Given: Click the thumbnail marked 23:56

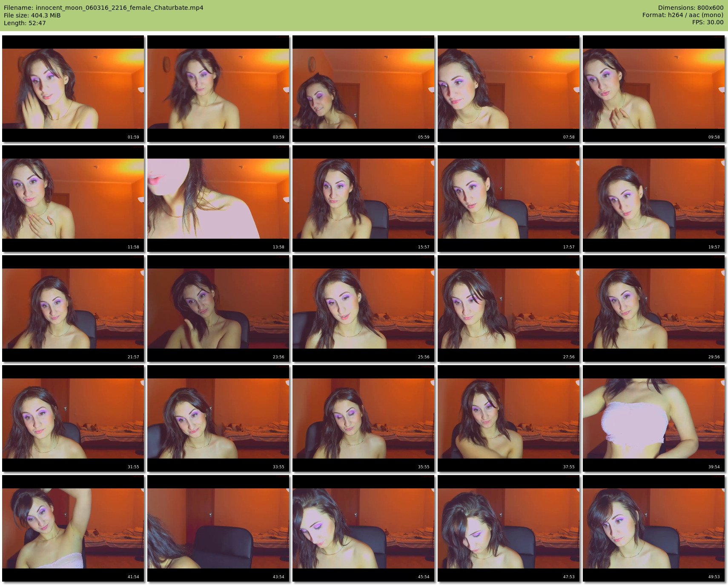Looking at the screenshot, I should point(218,308).
